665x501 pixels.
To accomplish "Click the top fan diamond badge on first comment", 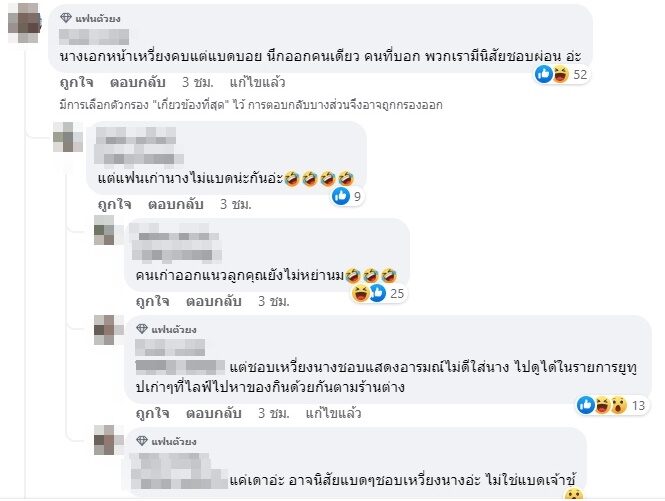I will (90, 18).
